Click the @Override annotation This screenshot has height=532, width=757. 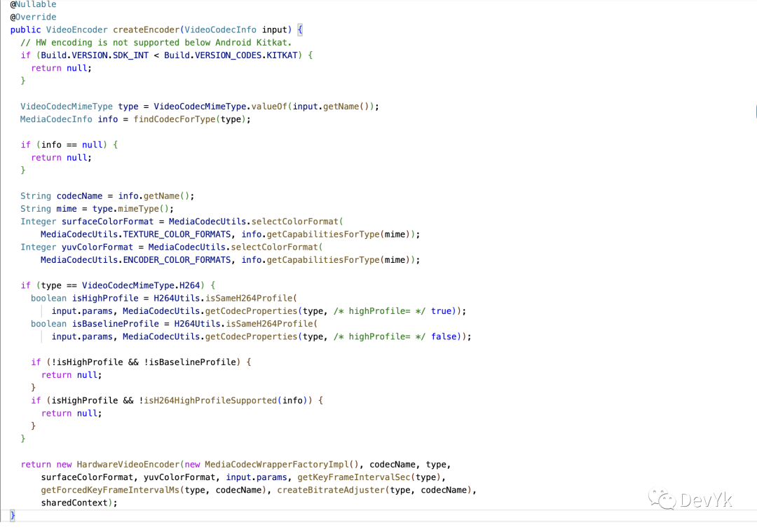33,17
